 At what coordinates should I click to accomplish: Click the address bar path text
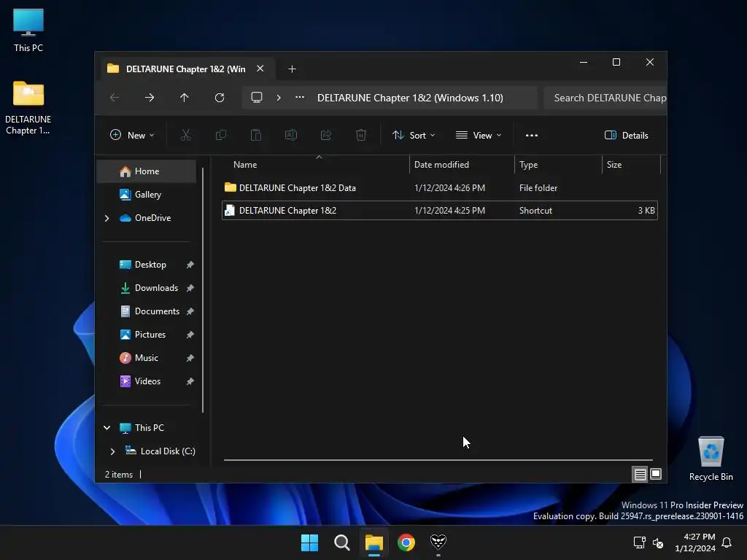tap(410, 98)
